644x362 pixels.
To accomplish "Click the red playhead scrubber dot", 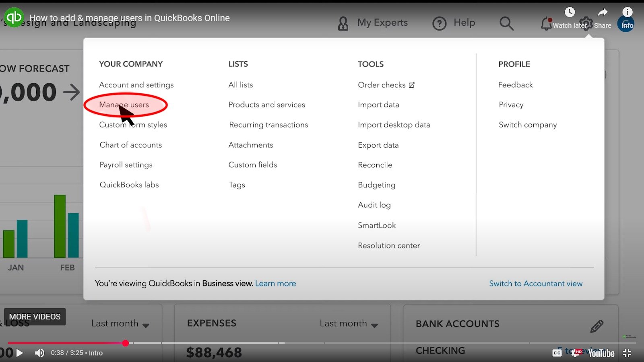I will 126,343.
